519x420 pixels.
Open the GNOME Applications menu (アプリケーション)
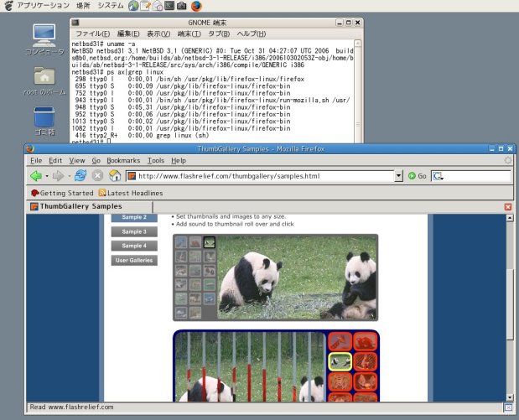tap(44, 6)
